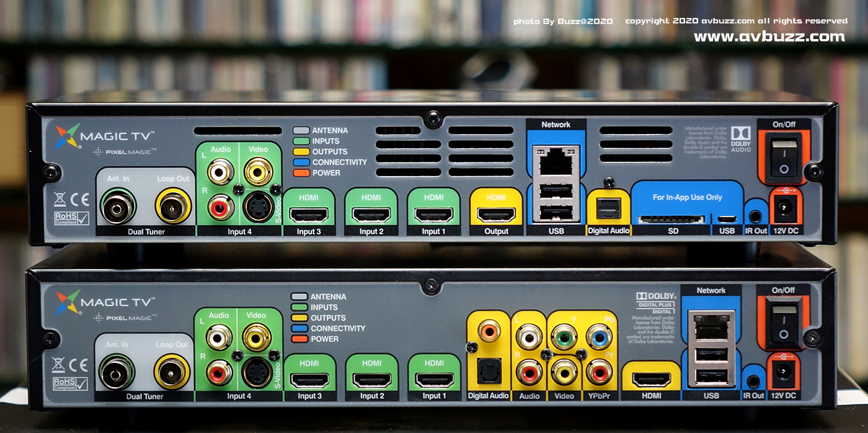
Task: Open the www.avbuzz.com watermark link
Action: click(x=769, y=37)
